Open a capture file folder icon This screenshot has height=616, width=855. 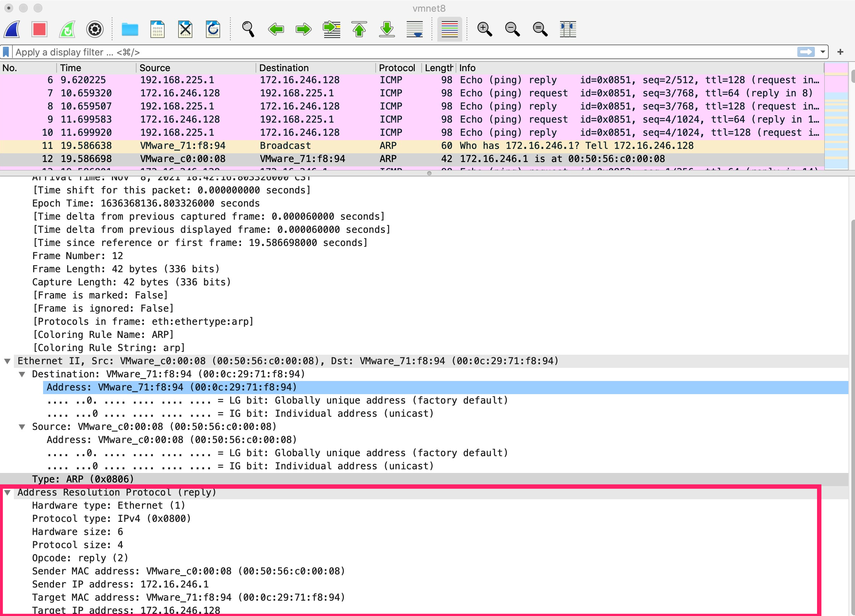(130, 29)
